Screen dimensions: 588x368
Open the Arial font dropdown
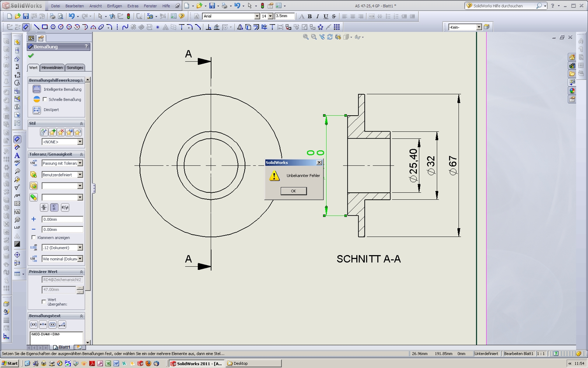coord(257,16)
